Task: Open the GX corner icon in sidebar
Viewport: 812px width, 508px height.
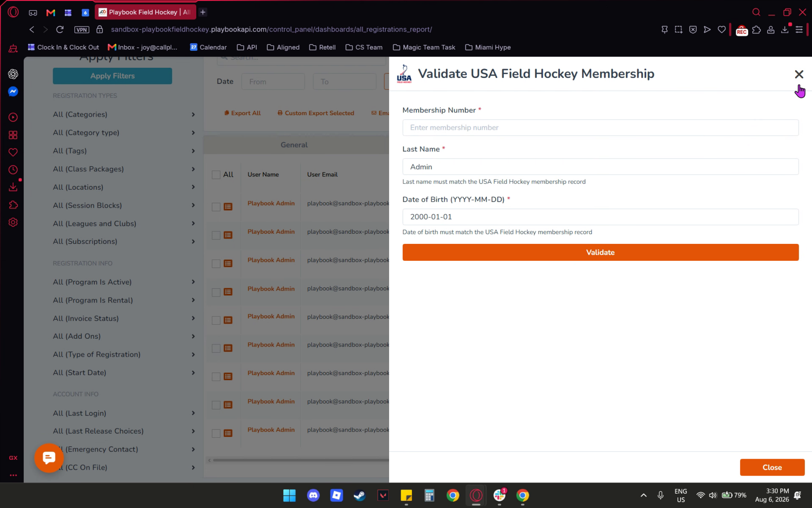Action: 13,458
